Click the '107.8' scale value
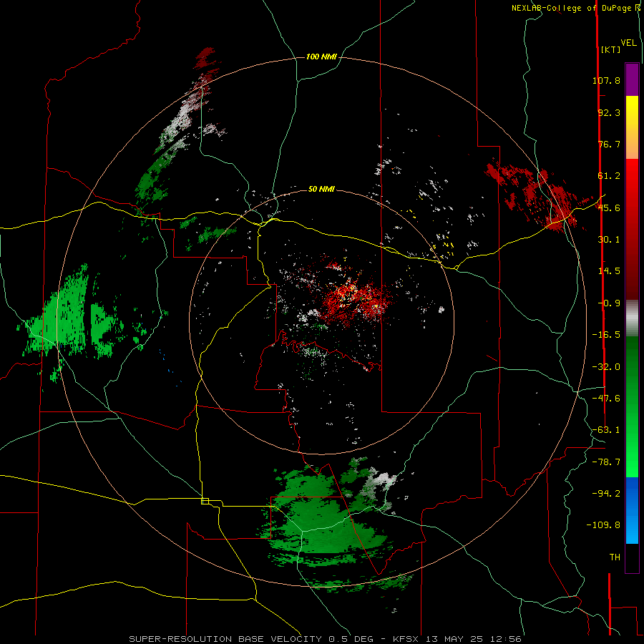This screenshot has height=644, width=644. coord(606,80)
